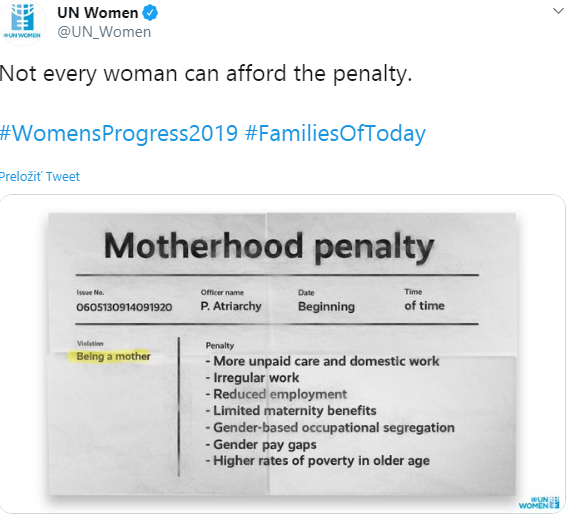This screenshot has height=515, width=577.
Task: Click the Date value Beginning
Action: tap(326, 306)
